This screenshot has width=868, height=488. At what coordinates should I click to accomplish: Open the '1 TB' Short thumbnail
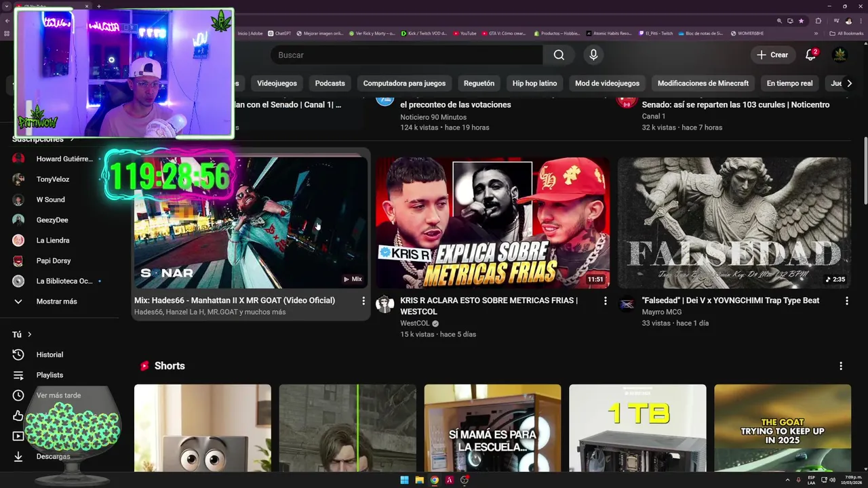(637, 428)
